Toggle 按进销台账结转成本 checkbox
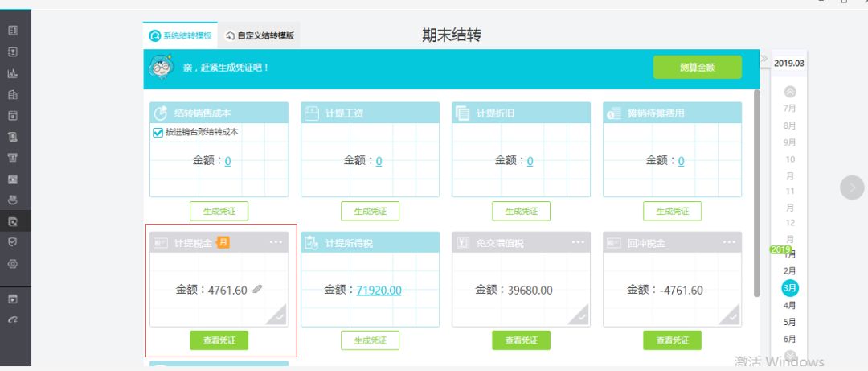 click(158, 133)
